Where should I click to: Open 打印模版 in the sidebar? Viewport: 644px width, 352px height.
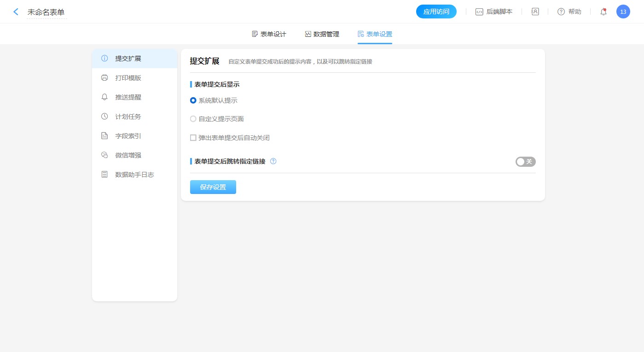128,78
